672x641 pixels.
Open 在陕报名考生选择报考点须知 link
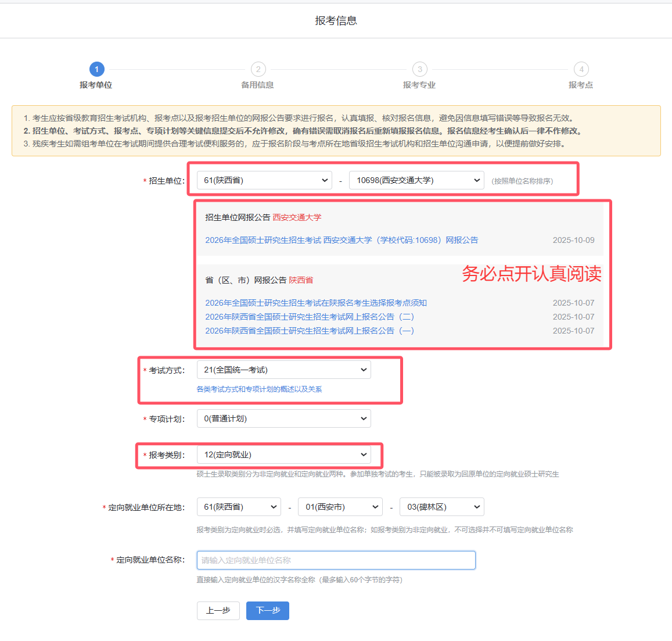point(315,303)
